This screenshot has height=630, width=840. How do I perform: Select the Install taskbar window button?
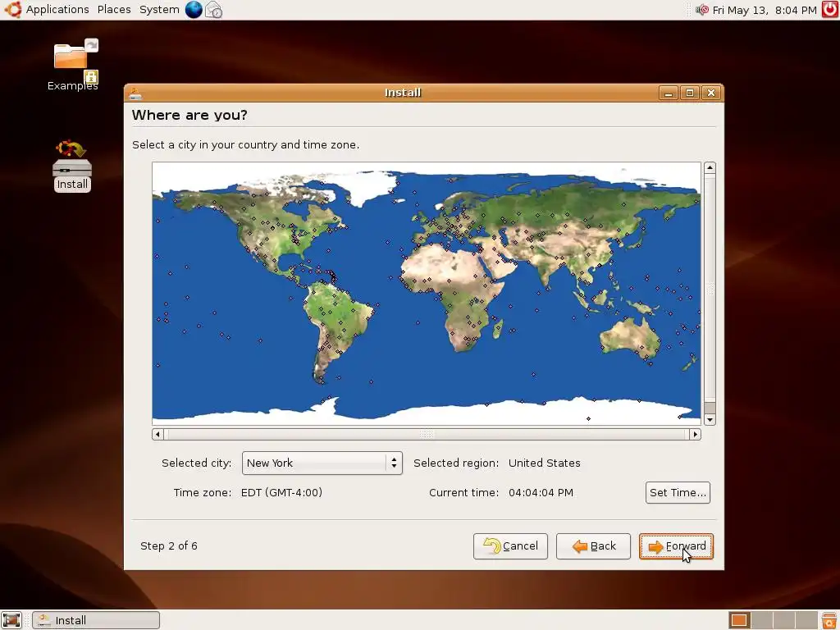pyautogui.click(x=97, y=620)
